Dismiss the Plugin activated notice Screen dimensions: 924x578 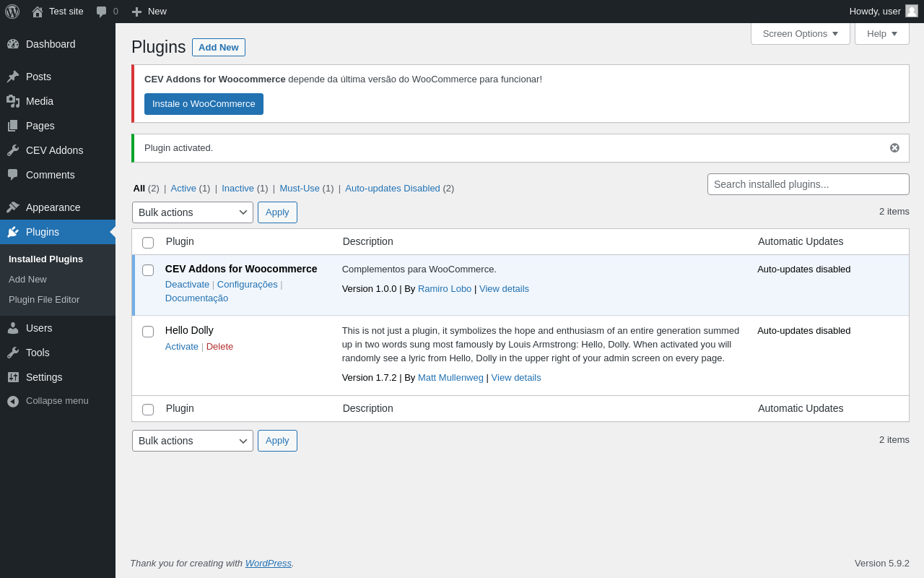point(894,147)
